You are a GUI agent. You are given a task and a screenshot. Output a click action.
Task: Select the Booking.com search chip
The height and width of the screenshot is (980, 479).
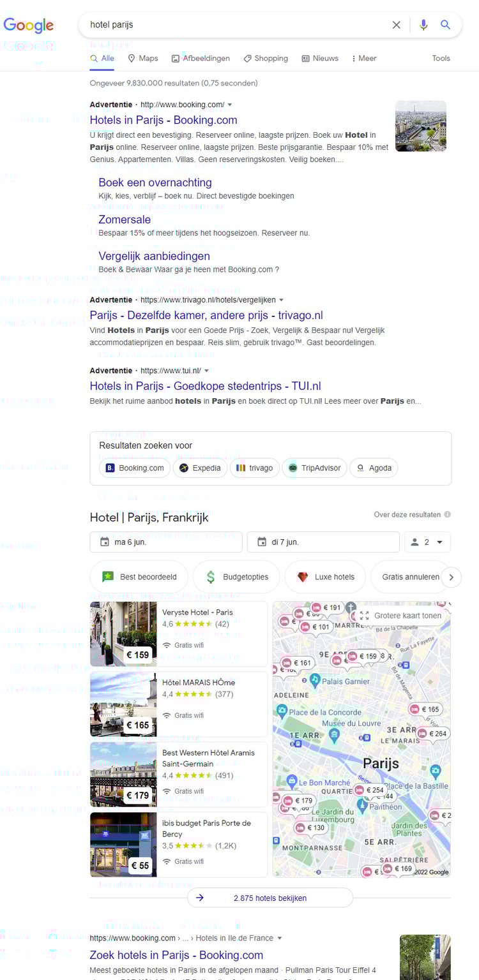pyautogui.click(x=135, y=468)
